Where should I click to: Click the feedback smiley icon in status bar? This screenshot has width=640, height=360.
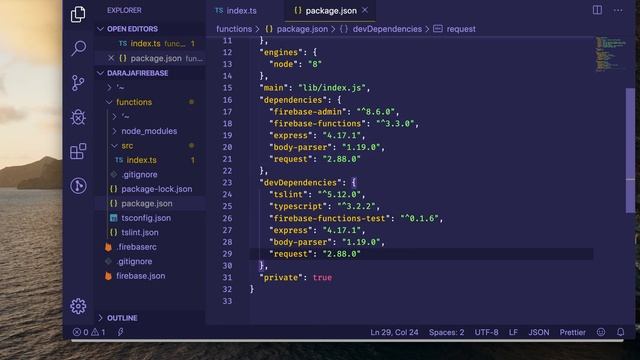601,332
